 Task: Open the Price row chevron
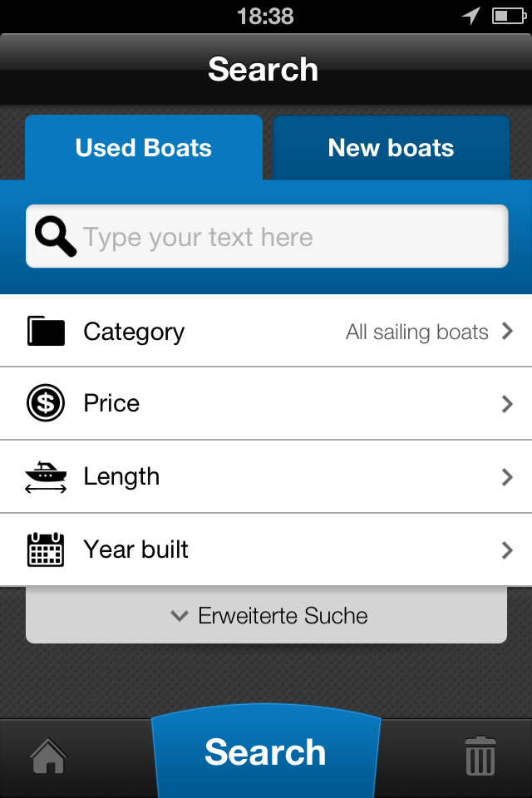(x=507, y=404)
